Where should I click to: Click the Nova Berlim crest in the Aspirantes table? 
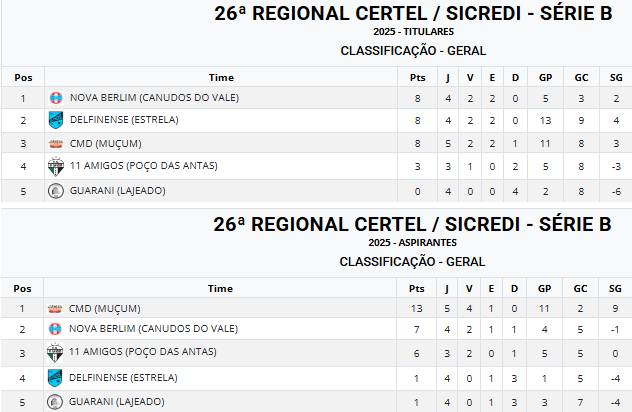click(56, 328)
